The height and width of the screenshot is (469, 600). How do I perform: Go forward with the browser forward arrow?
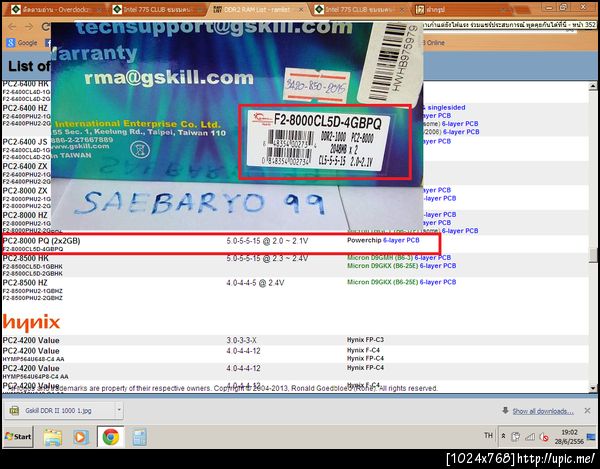pos(29,26)
